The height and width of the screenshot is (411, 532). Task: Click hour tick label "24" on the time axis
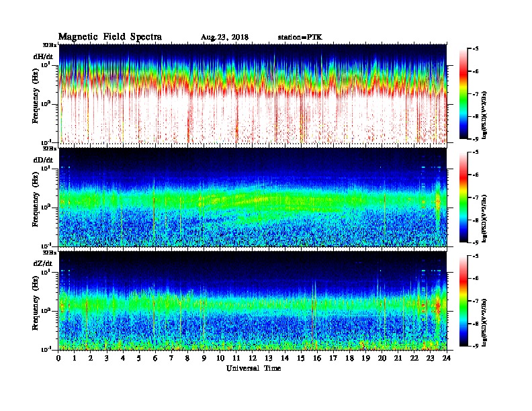pyautogui.click(x=447, y=358)
